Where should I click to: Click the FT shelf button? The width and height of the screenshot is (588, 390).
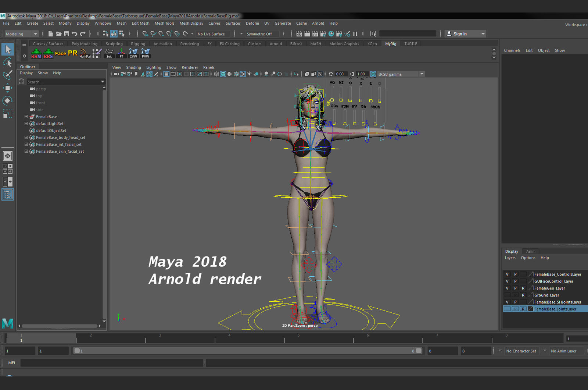[x=121, y=54]
